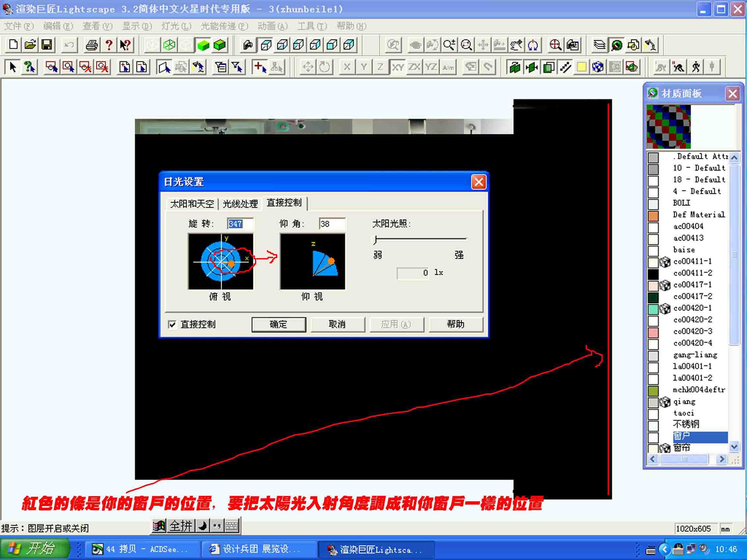Viewport: 747px width, 560px height.
Task: Click the yellow square toolbar icon
Action: point(582,67)
